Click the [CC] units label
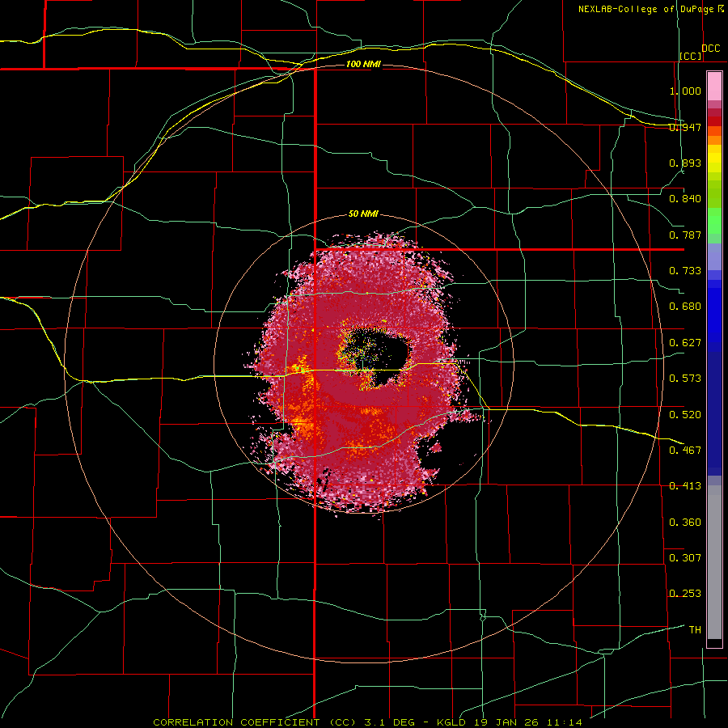 tap(691, 56)
